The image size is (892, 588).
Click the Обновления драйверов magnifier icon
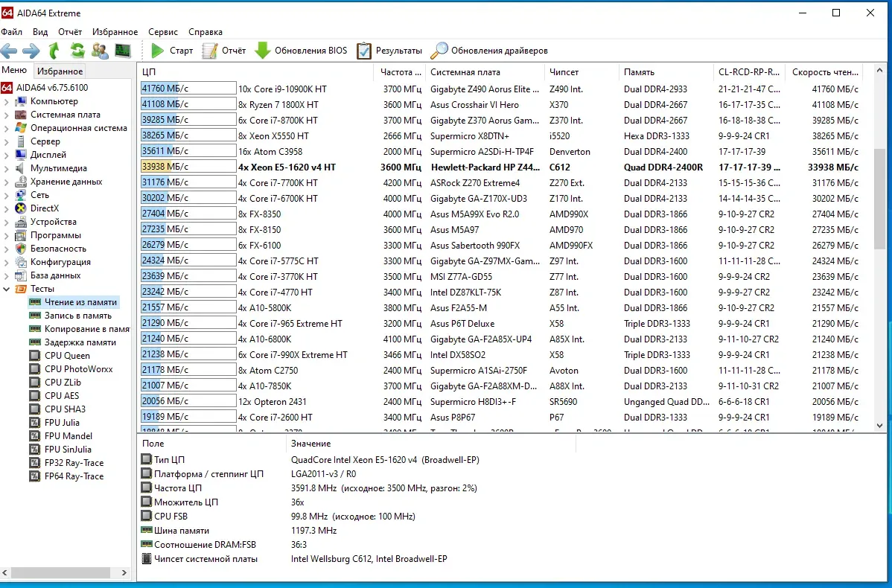tap(440, 51)
